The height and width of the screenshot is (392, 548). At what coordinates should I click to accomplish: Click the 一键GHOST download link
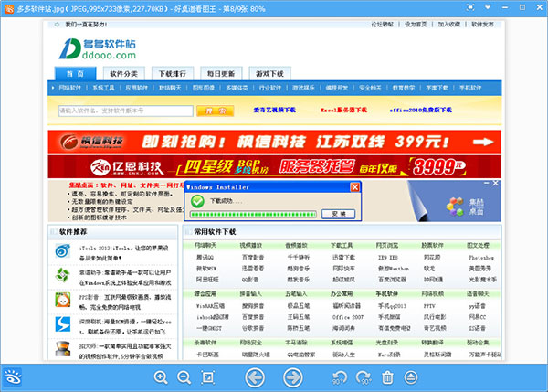click(x=209, y=328)
